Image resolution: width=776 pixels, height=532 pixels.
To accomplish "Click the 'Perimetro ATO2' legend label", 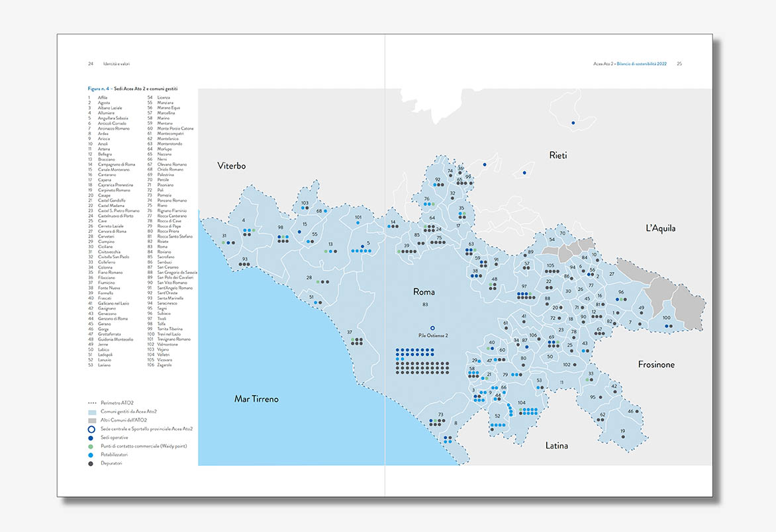I will coord(117,403).
